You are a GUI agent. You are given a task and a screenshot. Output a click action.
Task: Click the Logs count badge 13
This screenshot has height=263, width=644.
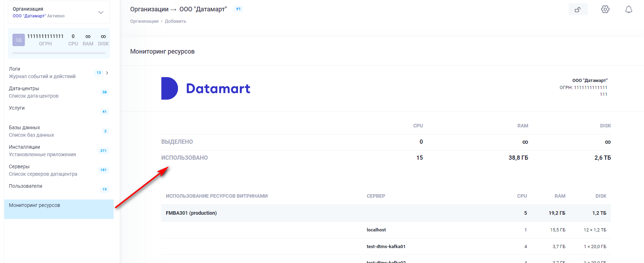click(99, 73)
